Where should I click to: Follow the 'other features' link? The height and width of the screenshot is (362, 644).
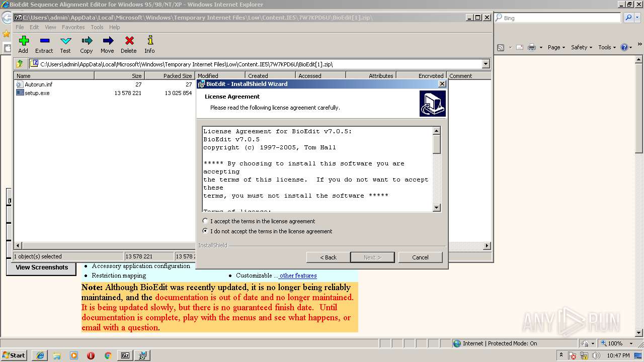tap(298, 276)
